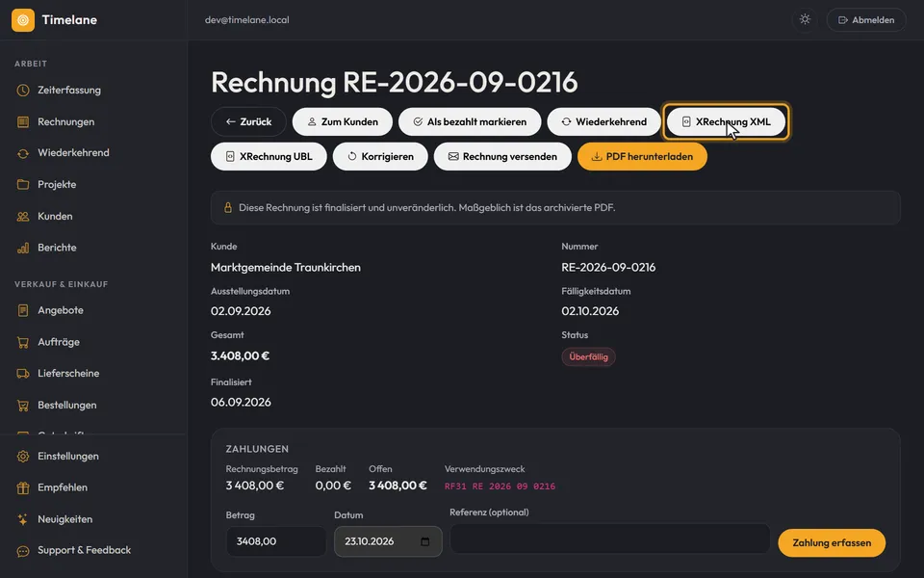Image resolution: width=924 pixels, height=578 pixels.
Task: Click the Rechnung versenden button
Action: (502, 156)
